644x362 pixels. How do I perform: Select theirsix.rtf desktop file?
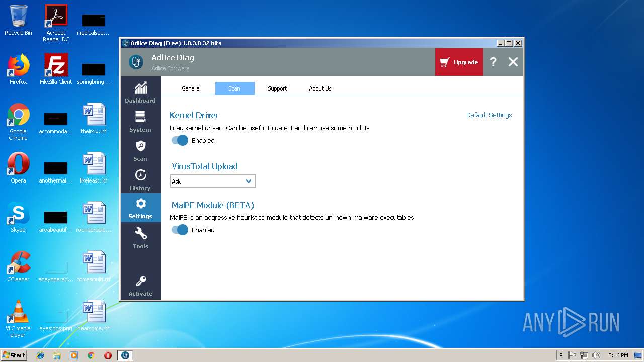[94, 119]
